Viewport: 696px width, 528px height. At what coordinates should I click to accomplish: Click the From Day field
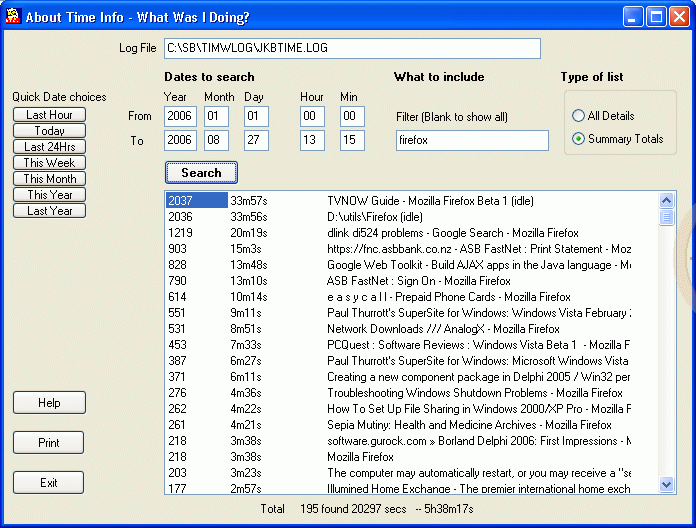256,116
